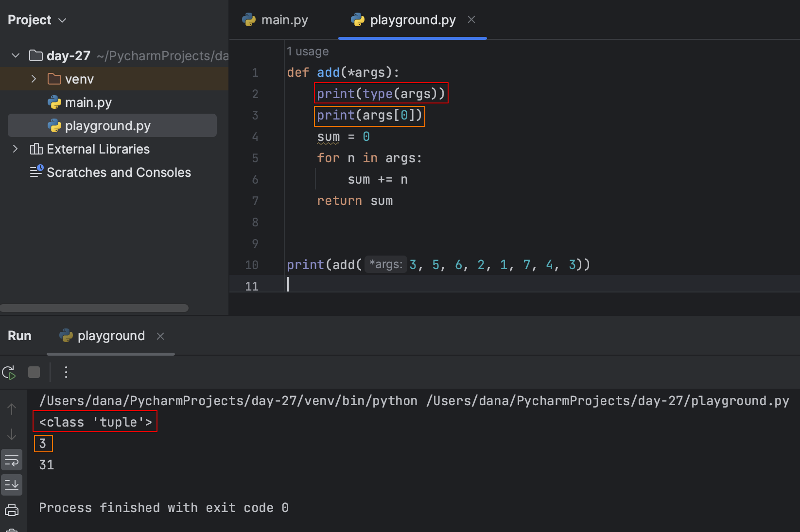
Task: Click line number 10 in gutter
Action: pos(252,265)
